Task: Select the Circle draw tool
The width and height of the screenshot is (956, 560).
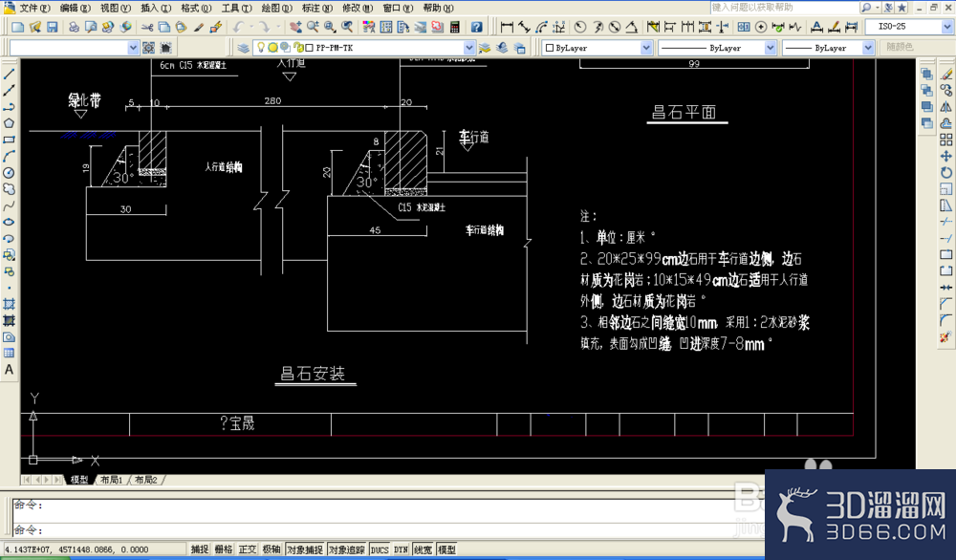Action: coord(10,172)
